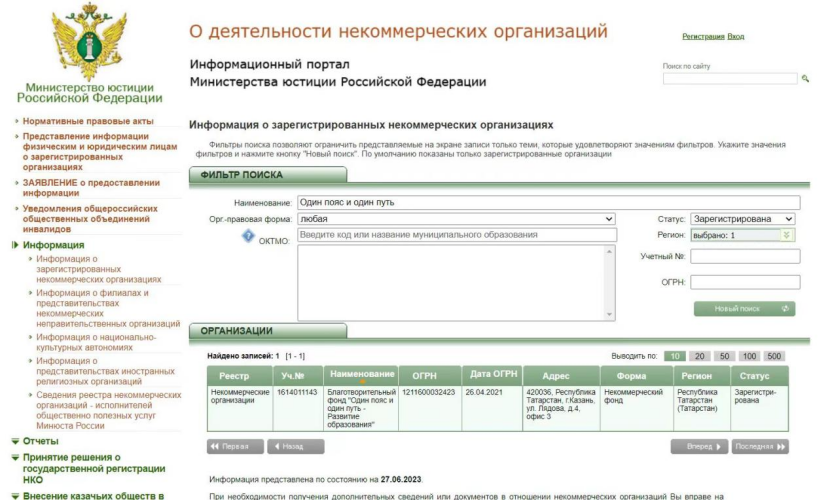Show 50 records per page

pos(724,356)
